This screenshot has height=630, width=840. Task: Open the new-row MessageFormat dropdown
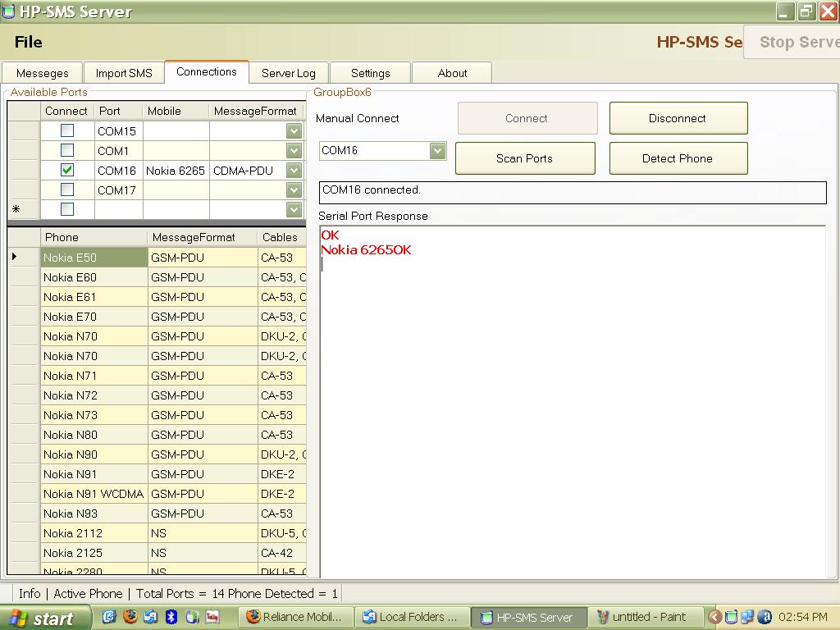[294, 209]
